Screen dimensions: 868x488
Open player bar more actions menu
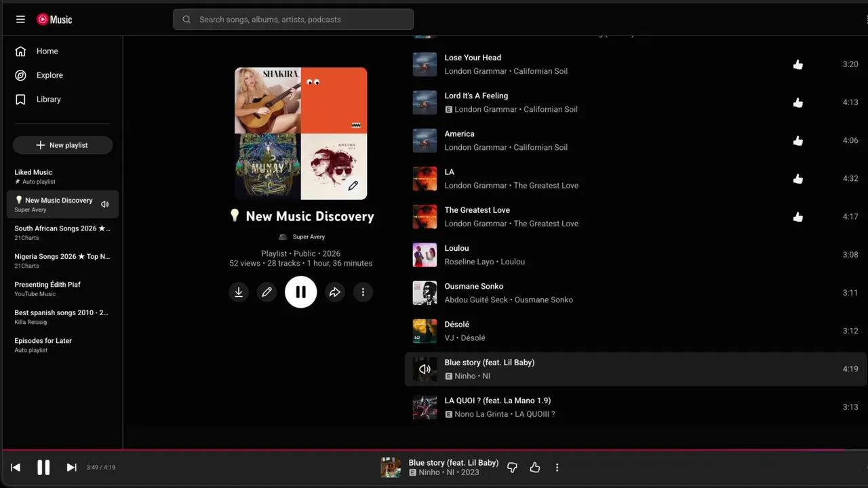click(x=557, y=468)
